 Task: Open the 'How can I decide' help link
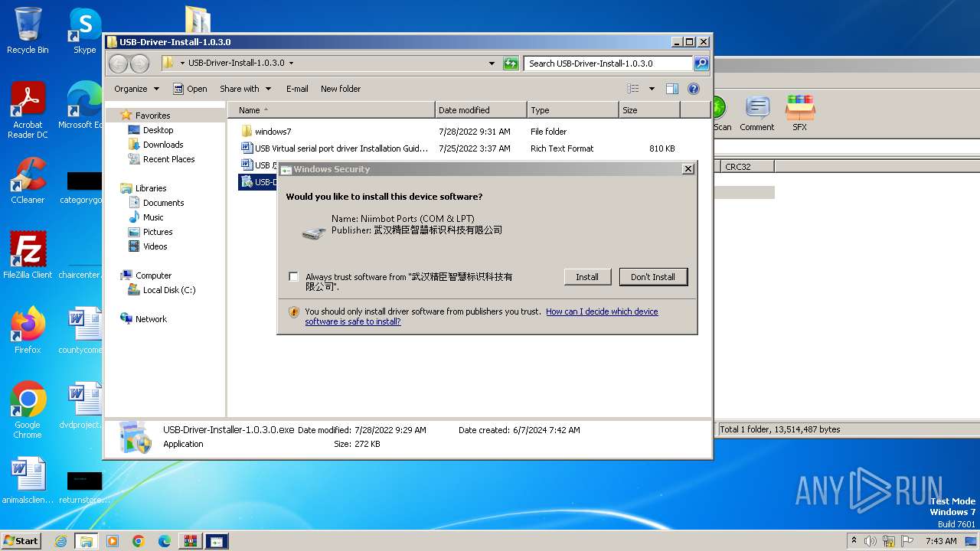[602, 311]
